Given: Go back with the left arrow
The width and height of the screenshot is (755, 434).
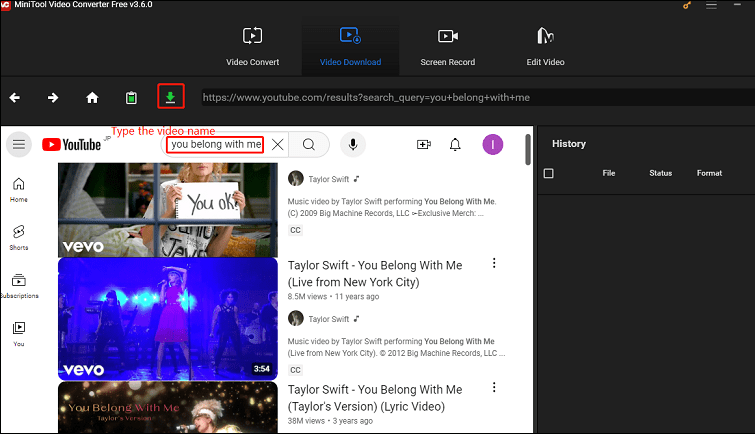Looking at the screenshot, I should point(14,98).
